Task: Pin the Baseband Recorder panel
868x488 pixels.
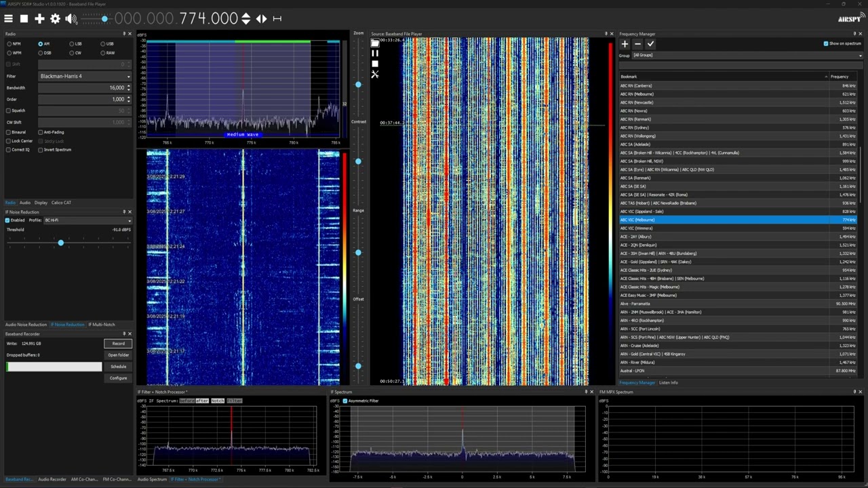Action: (124, 334)
